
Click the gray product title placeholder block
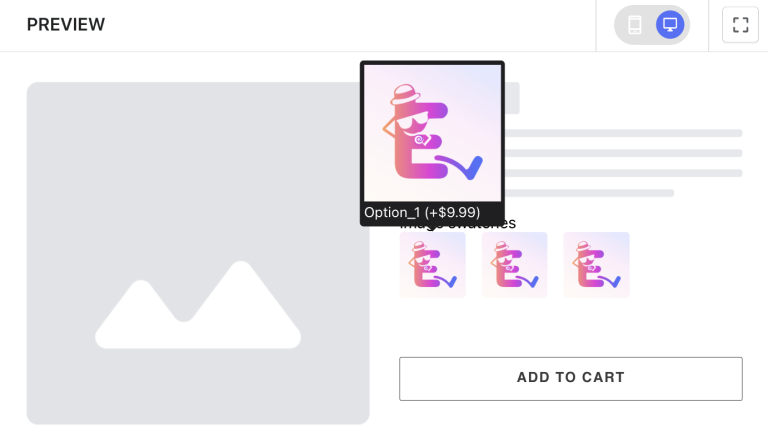(512, 98)
